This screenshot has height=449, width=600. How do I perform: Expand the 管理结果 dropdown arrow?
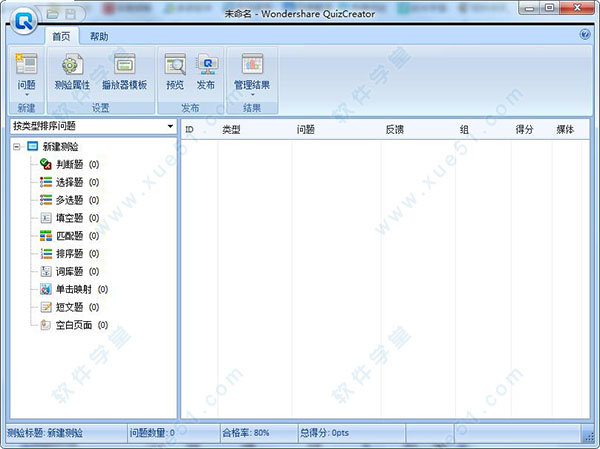pos(253,95)
